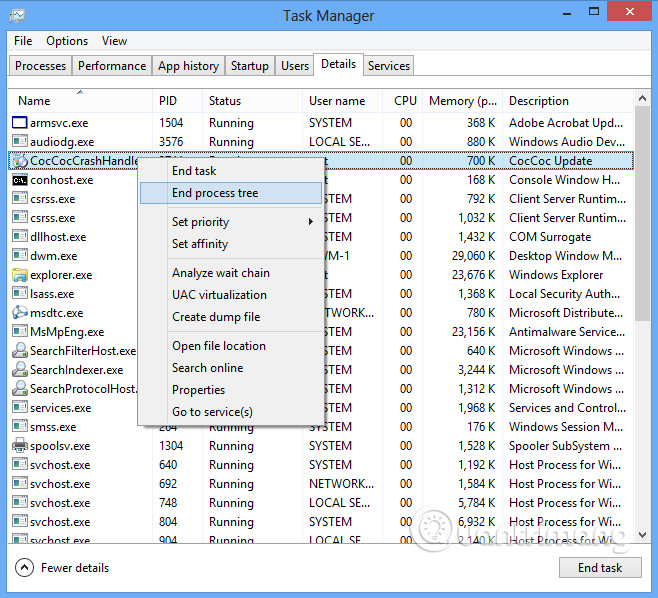Click the armsvc.exe process icon

click(19, 123)
